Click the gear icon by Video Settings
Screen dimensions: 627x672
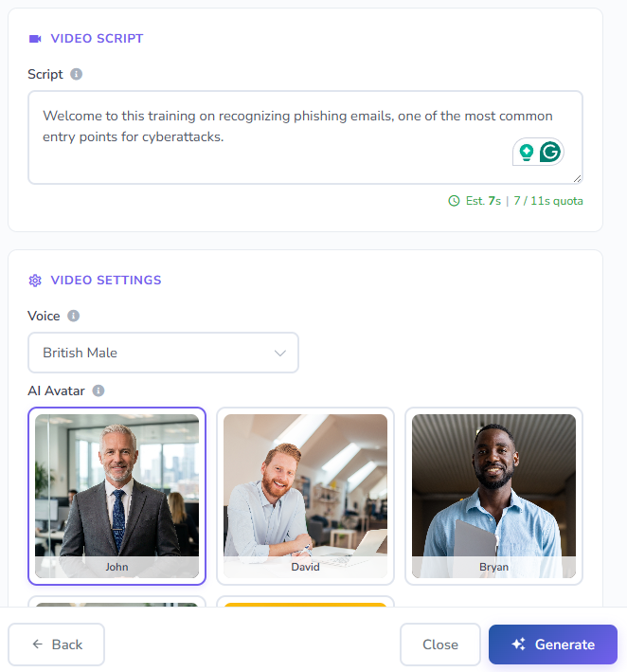[35, 281]
